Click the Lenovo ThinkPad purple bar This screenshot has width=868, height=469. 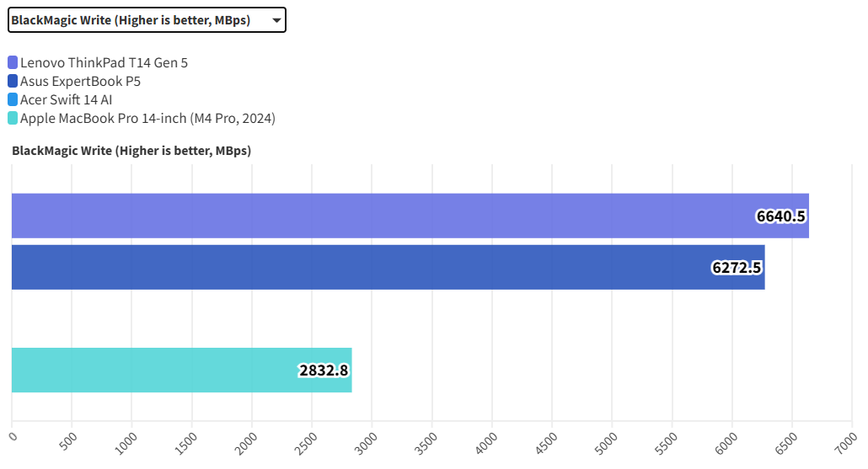(379, 216)
